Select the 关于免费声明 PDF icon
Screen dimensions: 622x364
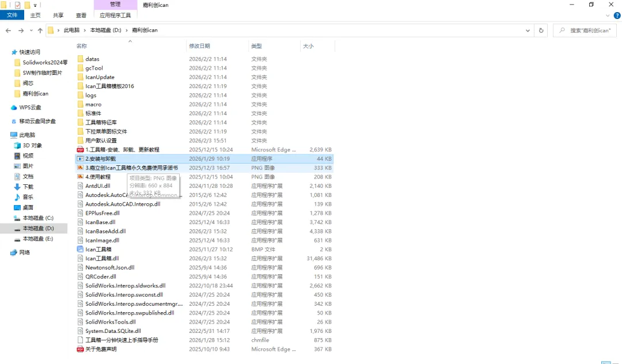pos(80,350)
